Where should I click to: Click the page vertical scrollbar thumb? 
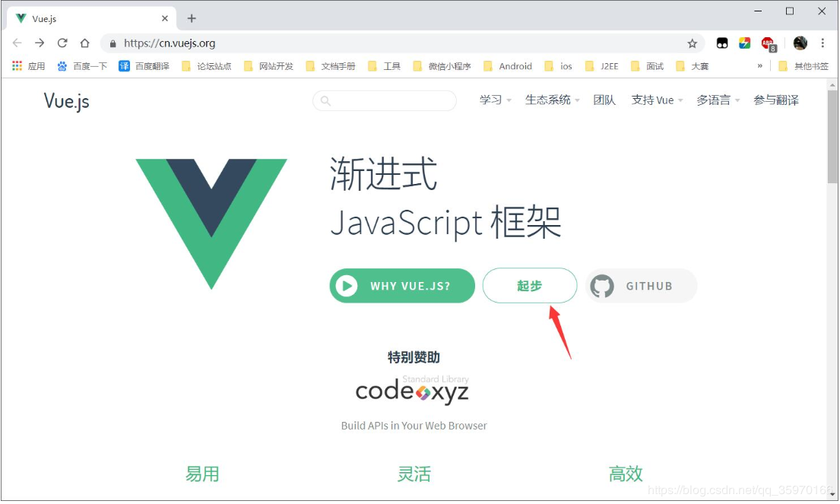pos(832,137)
